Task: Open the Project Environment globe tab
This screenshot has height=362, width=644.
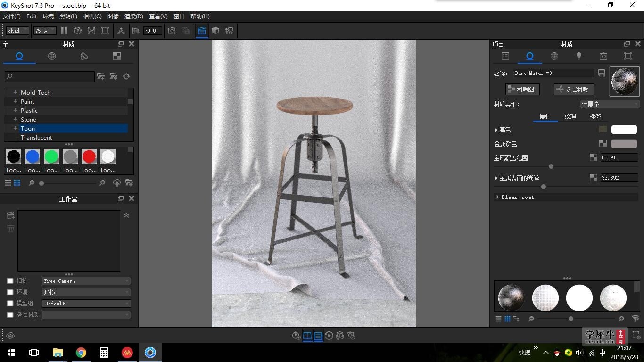Action: (x=554, y=56)
